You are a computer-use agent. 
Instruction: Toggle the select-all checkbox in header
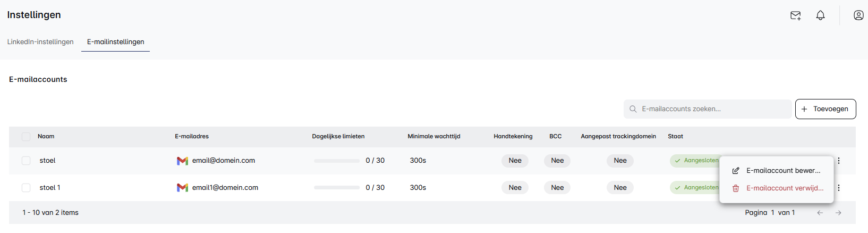point(26,137)
